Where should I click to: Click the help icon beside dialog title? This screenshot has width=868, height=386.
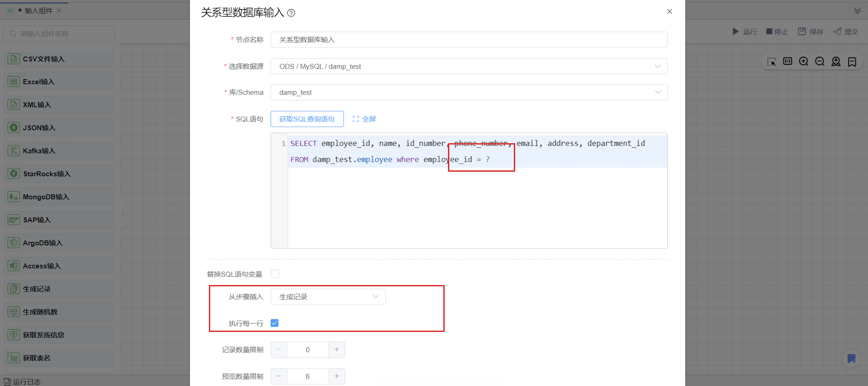click(x=291, y=13)
